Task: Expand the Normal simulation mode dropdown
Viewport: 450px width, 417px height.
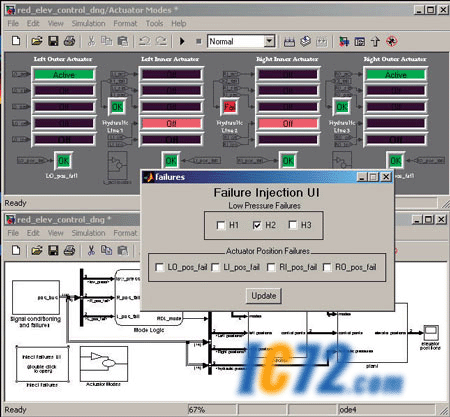Action: [x=269, y=41]
